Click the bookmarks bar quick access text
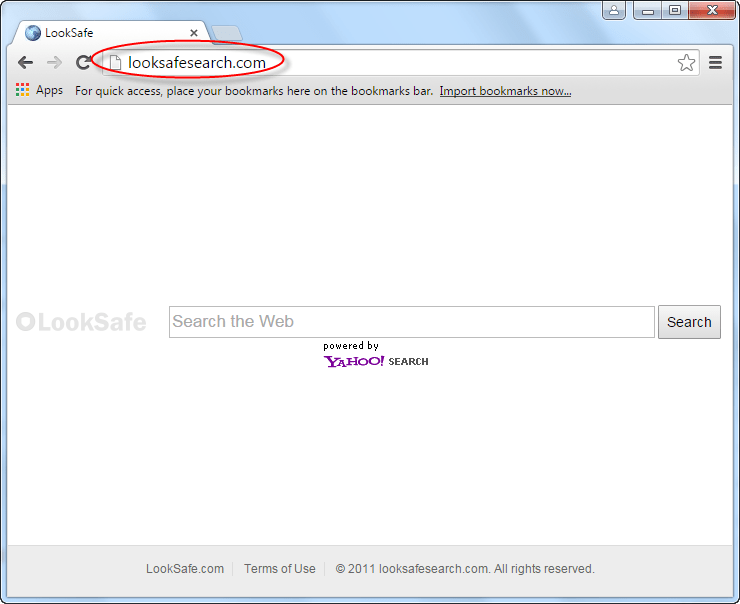The image size is (740, 604). 254,91
